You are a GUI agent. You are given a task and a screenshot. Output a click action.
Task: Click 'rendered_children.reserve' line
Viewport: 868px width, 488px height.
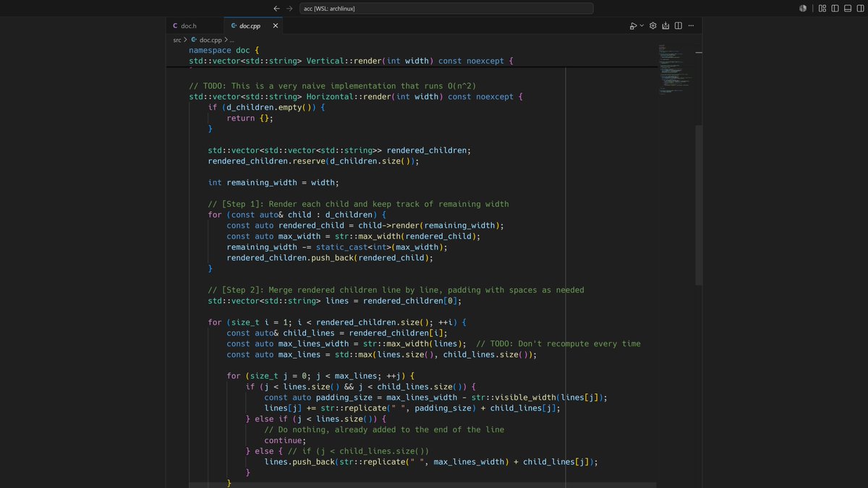point(313,161)
